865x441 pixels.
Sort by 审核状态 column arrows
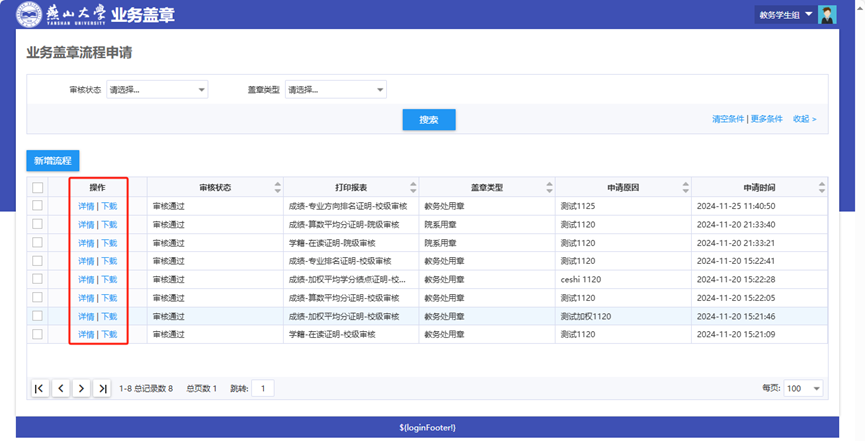click(277, 187)
